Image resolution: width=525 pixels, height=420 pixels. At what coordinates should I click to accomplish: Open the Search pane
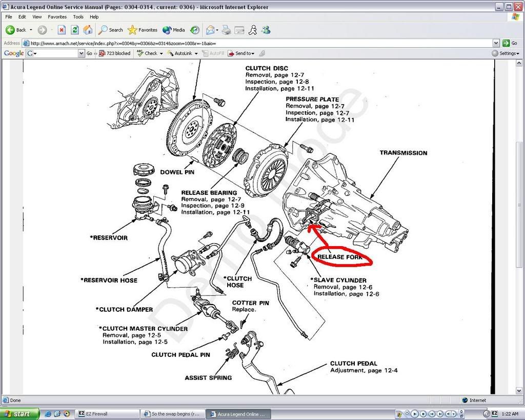point(111,30)
